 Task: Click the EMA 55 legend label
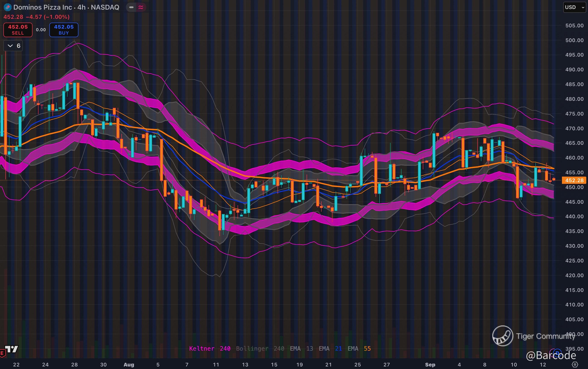pyautogui.click(x=359, y=348)
